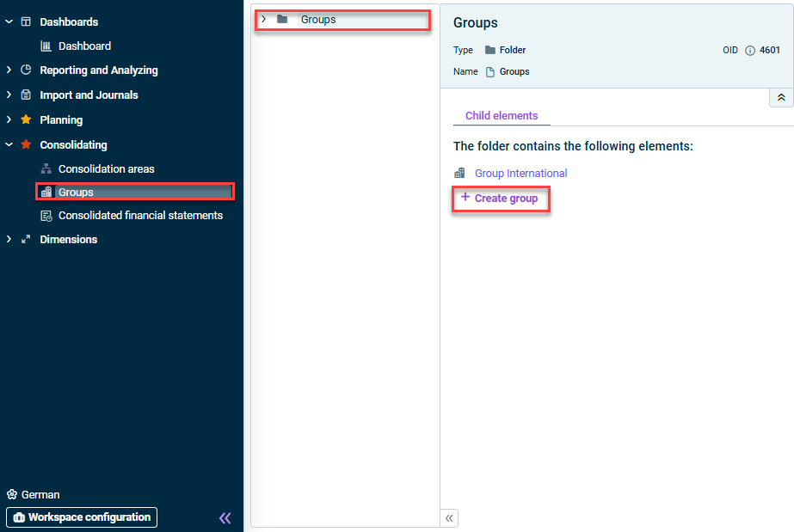
Task: Click the Consolidation areas hierarchy icon
Action: pos(46,168)
